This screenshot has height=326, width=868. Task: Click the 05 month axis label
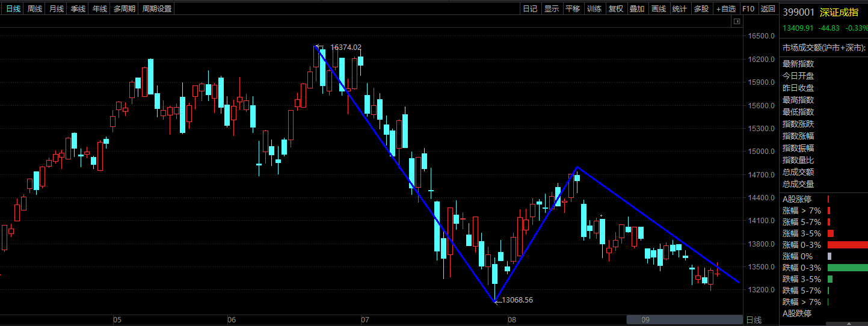(117, 320)
